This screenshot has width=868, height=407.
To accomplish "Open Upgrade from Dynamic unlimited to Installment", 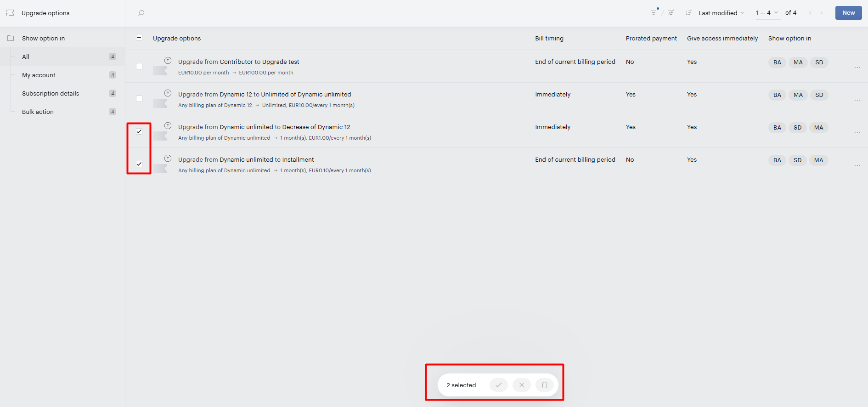I will (246, 159).
